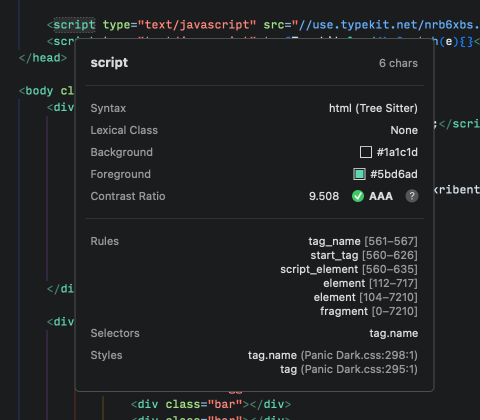Image resolution: width=480 pixels, height=420 pixels.
Task: Click the Styles label
Action: pyautogui.click(x=106, y=355)
